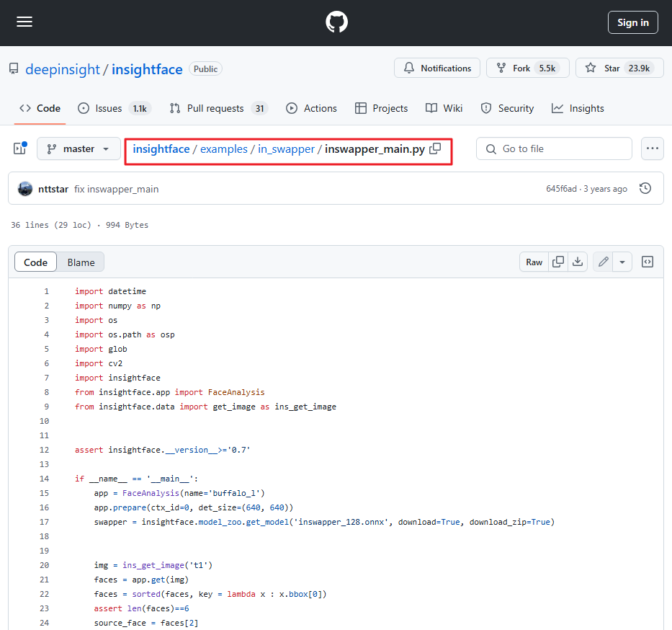Navigate to examples folder in breadcrumb
The width and height of the screenshot is (672, 630).
[x=224, y=148]
